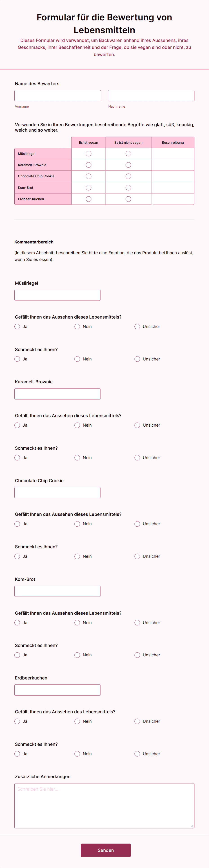The height and width of the screenshot is (868, 209).
Task: Submit the form with Senden button
Action: pyautogui.click(x=106, y=850)
